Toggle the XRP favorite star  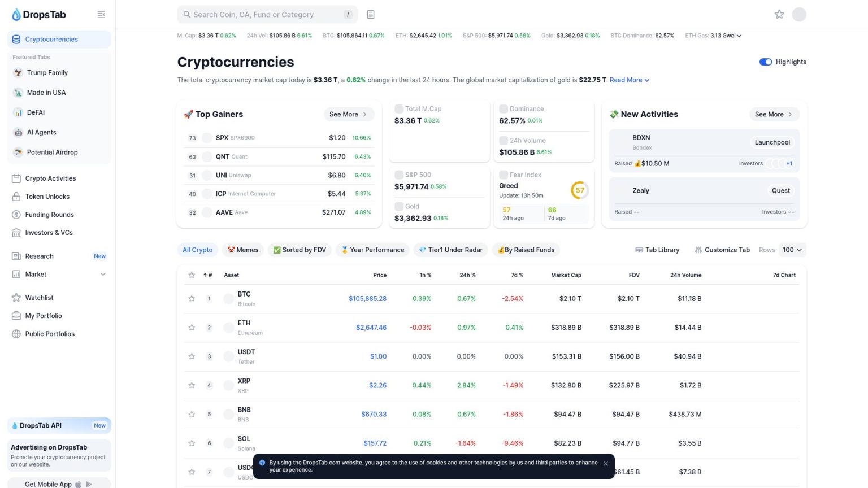[x=192, y=386]
